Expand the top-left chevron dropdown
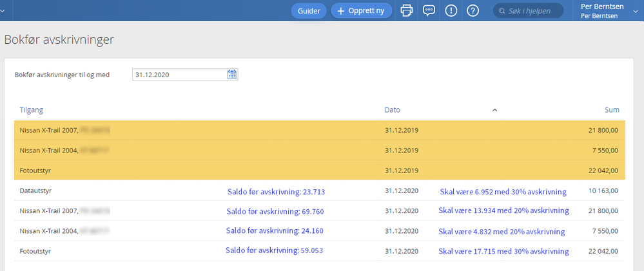 [3, 11]
